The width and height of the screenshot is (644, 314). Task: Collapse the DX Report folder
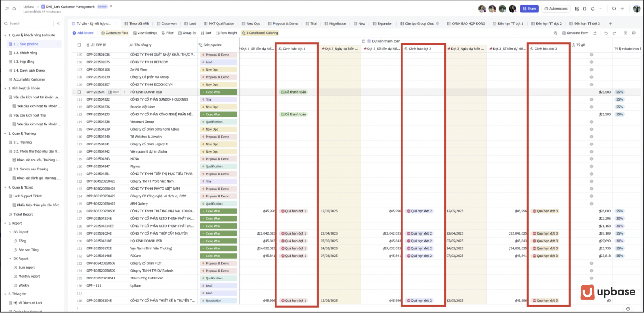coord(10,259)
